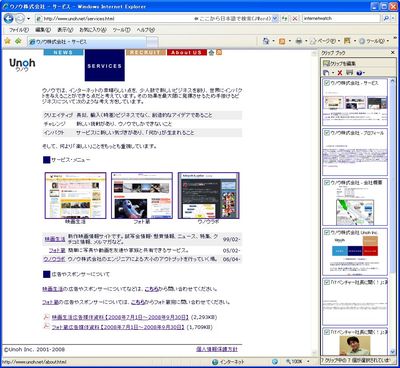This screenshot has width=400, height=368.
Task: Uncheck the first clip ウノウ株式会社 - サービス
Action: click(327, 83)
